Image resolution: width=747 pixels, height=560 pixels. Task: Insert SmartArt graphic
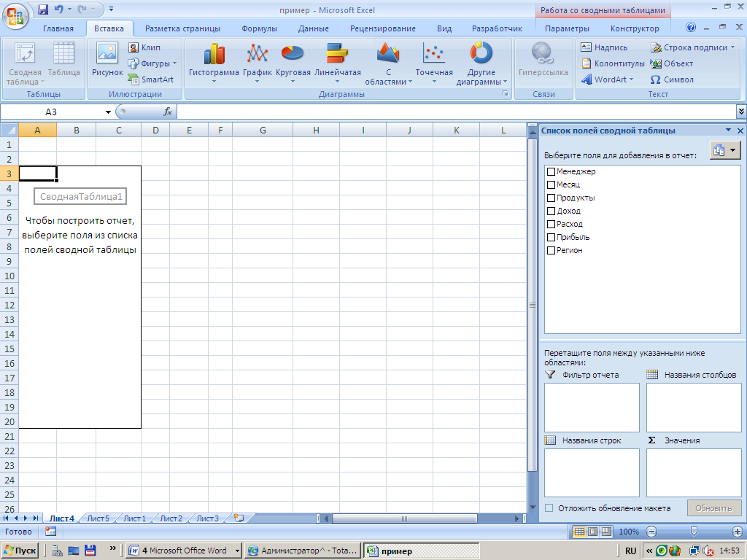[151, 79]
